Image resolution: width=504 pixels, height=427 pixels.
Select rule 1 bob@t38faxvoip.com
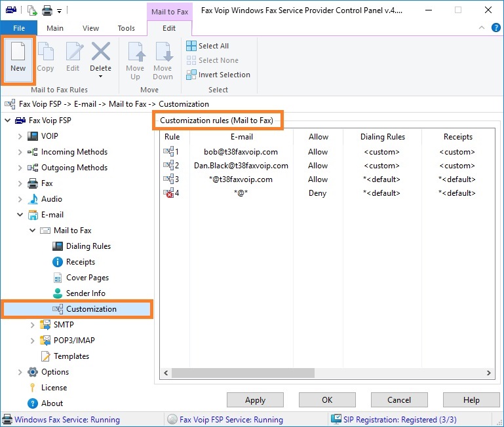[241, 152]
